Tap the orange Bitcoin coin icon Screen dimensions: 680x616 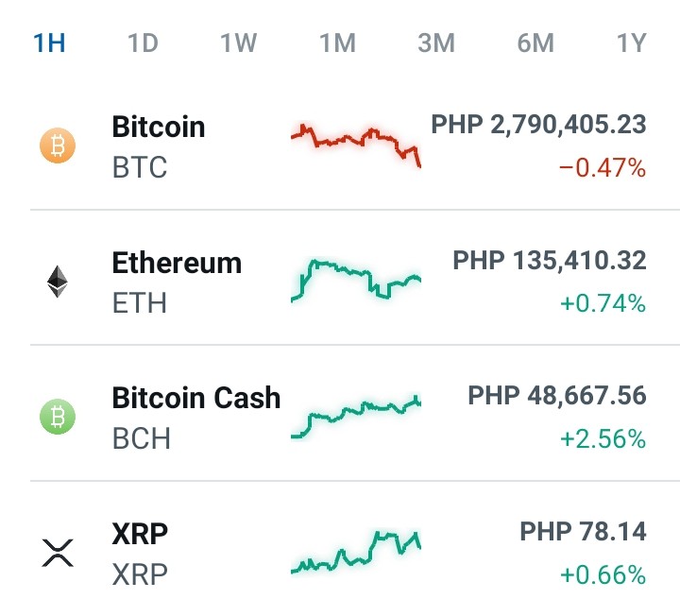(58, 145)
